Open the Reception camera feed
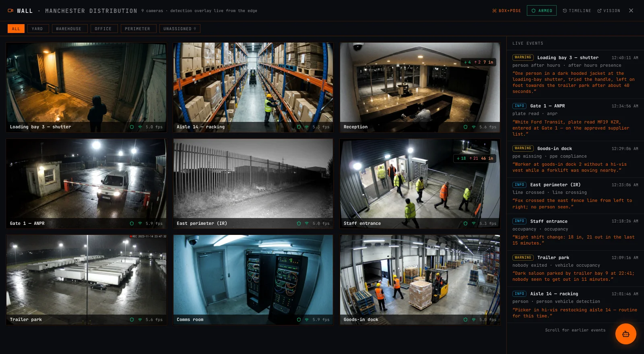The height and width of the screenshot is (354, 644). (x=420, y=87)
